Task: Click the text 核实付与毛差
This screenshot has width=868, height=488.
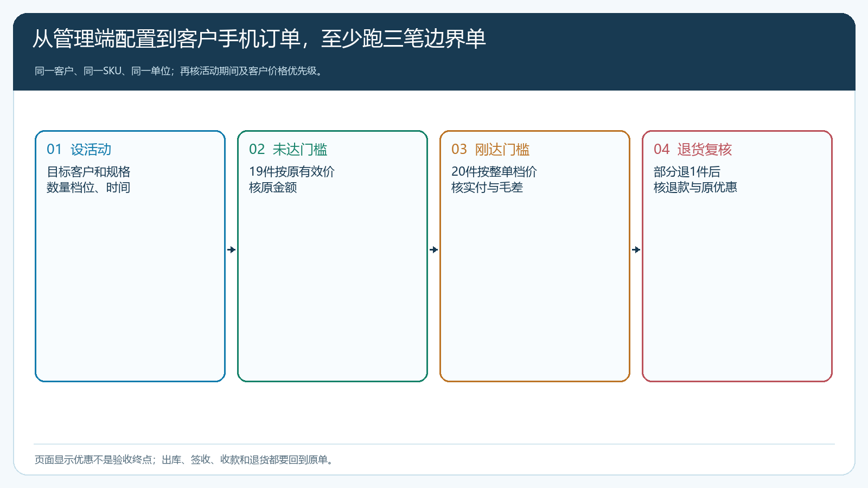Action: [x=487, y=188]
